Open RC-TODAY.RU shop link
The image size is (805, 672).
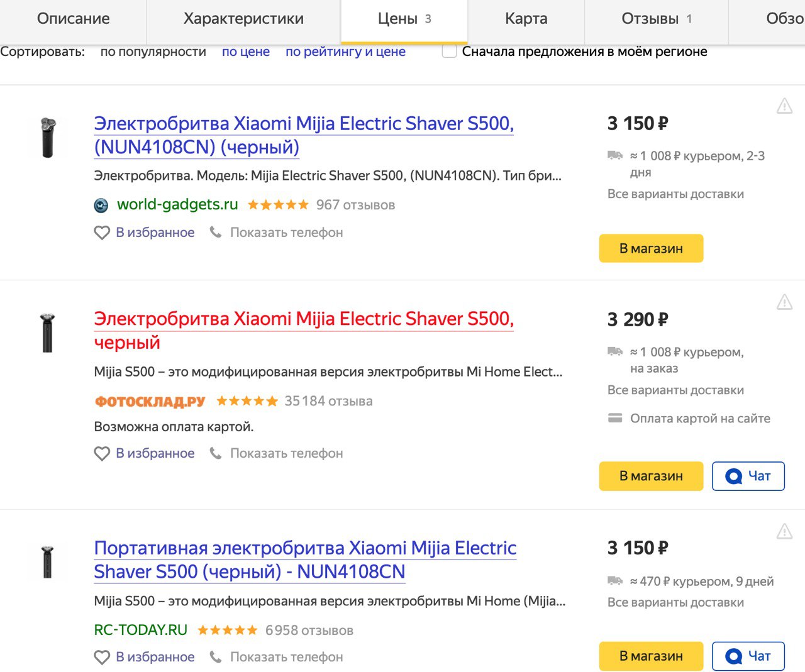coord(140,630)
